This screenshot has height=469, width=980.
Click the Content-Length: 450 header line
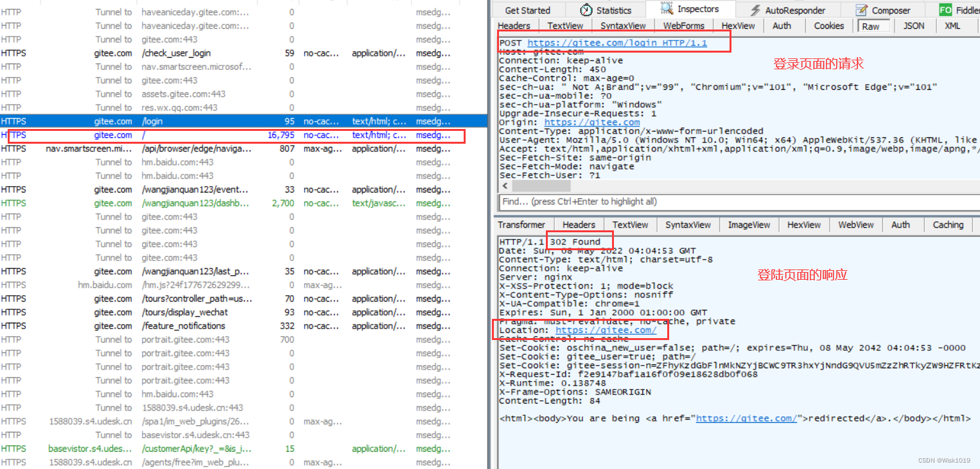552,69
